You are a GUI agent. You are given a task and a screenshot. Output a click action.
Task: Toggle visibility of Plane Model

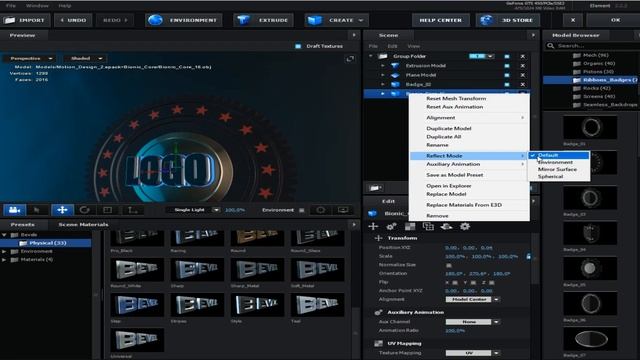(x=507, y=75)
